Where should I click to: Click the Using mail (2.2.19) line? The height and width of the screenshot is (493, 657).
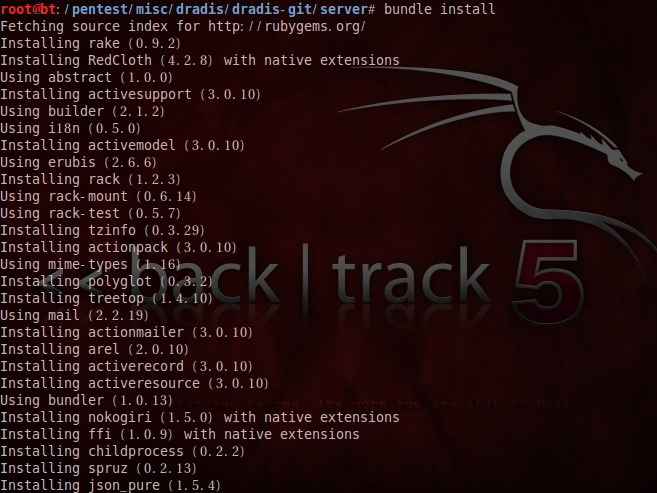[75, 315]
